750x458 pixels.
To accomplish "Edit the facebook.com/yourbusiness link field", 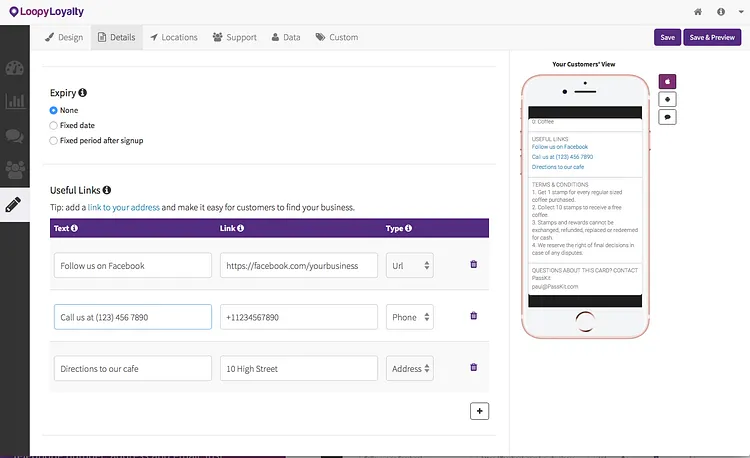I will [x=299, y=265].
